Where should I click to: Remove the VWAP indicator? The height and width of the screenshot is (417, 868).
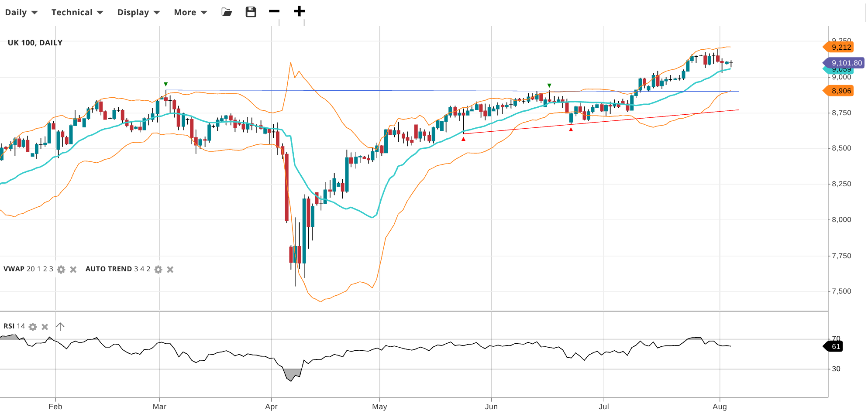click(73, 270)
